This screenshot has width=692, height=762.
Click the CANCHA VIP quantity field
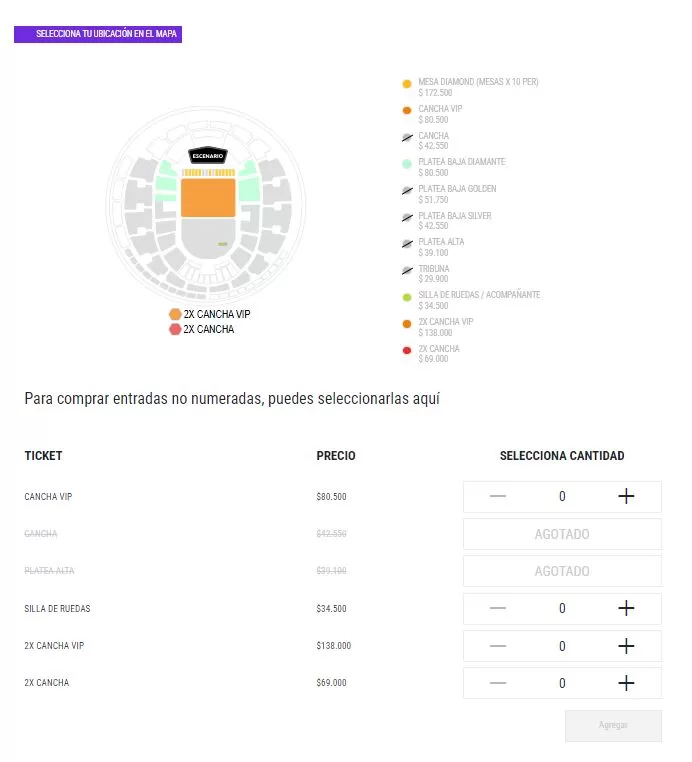[562, 496]
